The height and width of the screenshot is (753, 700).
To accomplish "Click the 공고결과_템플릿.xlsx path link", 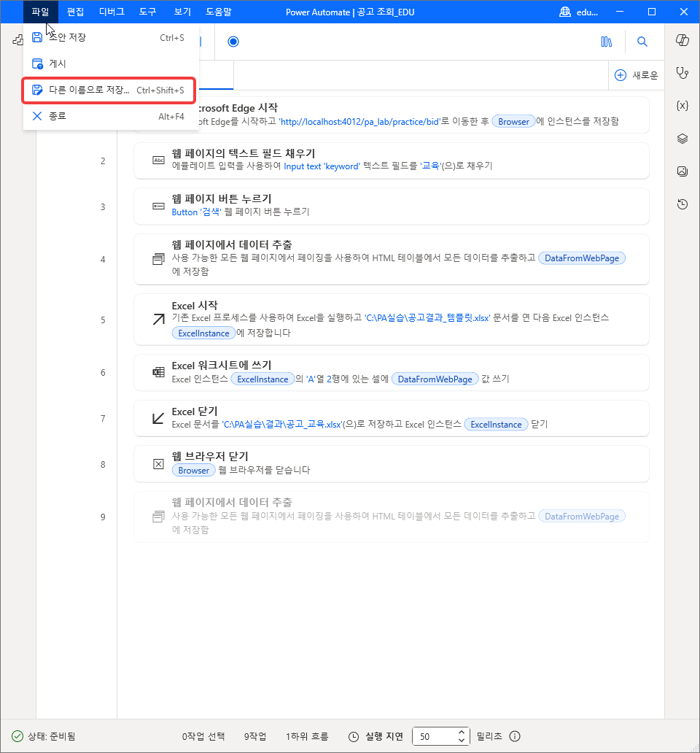I will coord(427,318).
